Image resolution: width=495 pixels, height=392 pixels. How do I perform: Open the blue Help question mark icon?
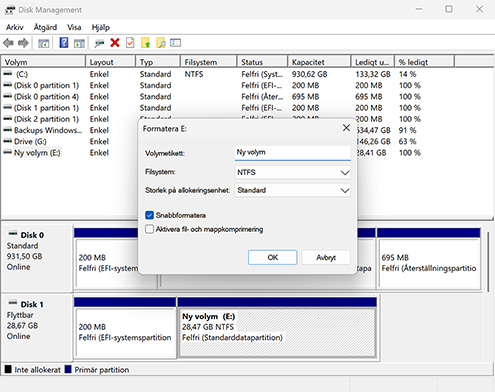pyautogui.click(x=64, y=43)
